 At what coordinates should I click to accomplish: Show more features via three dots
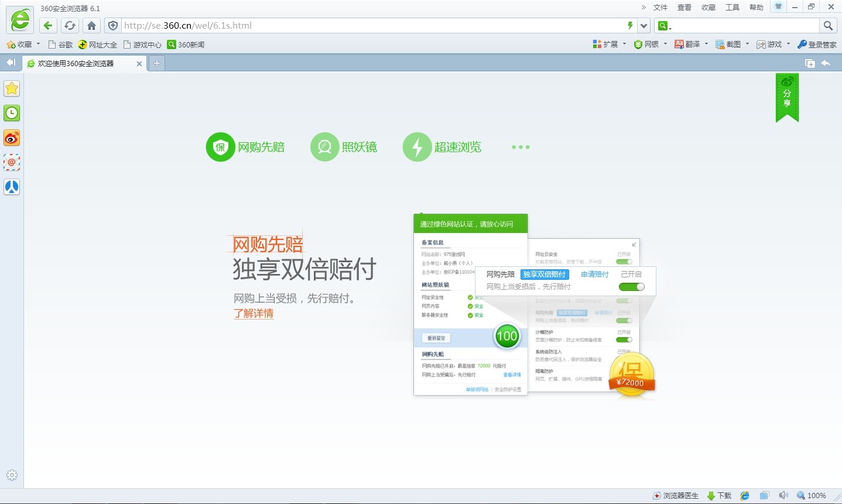tap(521, 147)
